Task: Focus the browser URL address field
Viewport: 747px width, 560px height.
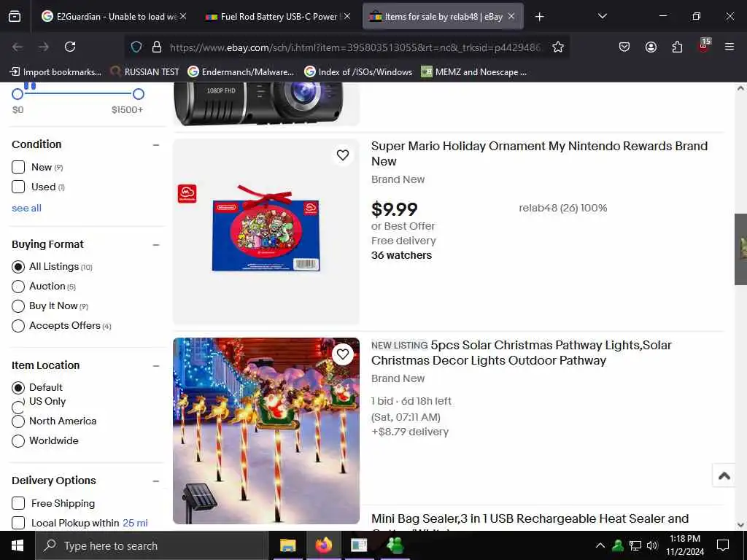Action: (x=355, y=47)
